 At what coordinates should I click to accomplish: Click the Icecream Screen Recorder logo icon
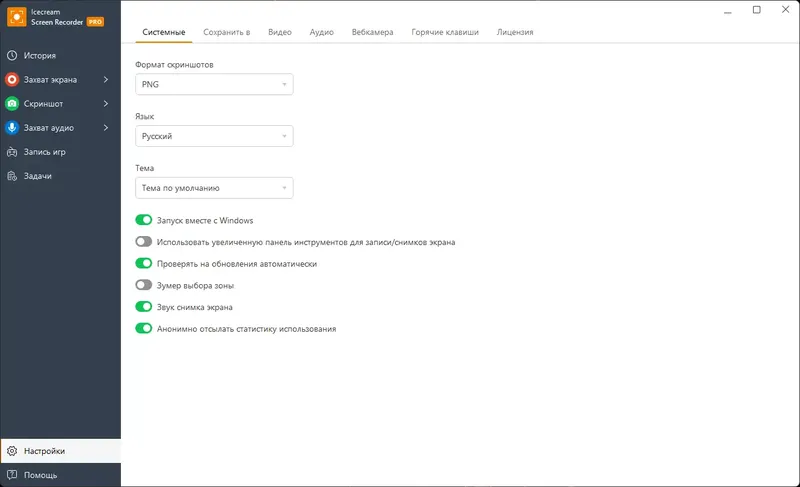coord(16,16)
